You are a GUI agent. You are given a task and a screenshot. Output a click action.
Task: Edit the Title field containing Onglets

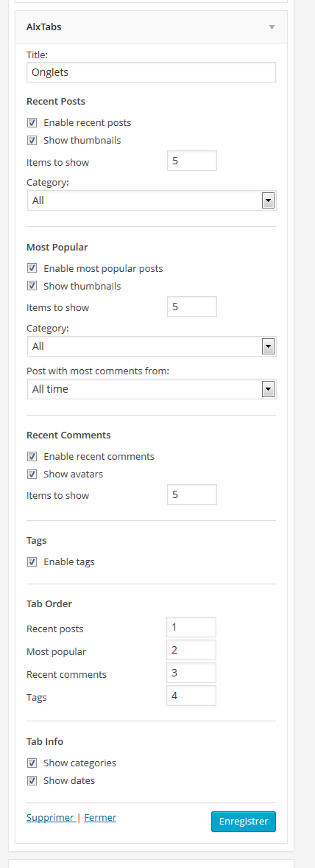click(x=151, y=72)
